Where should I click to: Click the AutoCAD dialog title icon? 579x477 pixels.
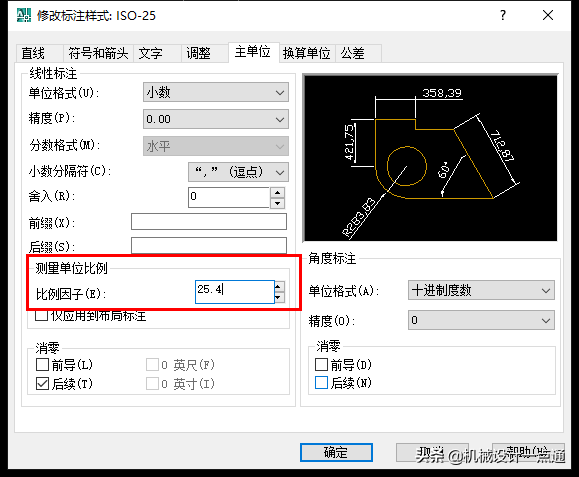click(24, 15)
